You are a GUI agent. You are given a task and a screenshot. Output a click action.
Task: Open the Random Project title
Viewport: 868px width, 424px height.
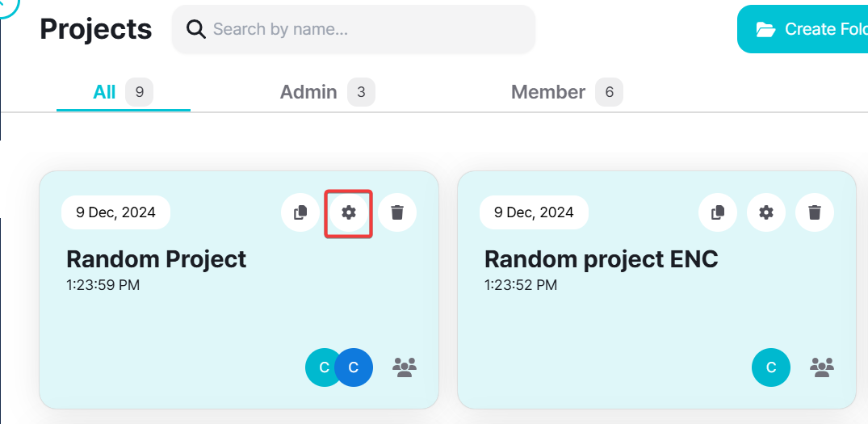coord(156,259)
